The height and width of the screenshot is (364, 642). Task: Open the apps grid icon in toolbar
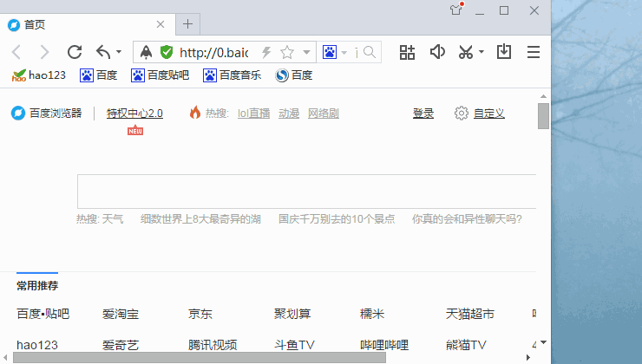click(407, 53)
